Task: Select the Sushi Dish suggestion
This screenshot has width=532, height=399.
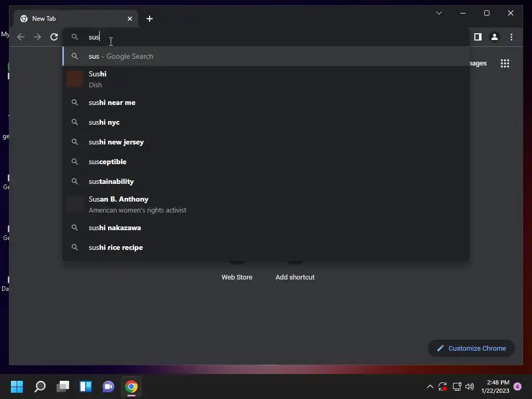Action: tap(266, 79)
